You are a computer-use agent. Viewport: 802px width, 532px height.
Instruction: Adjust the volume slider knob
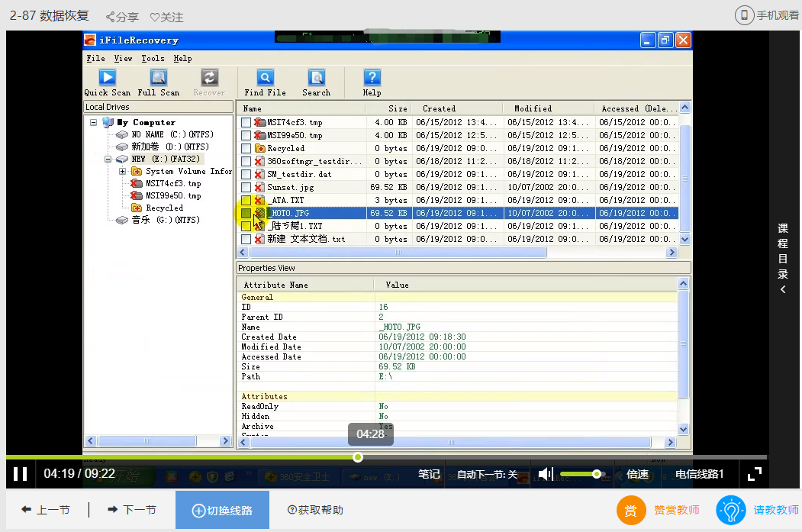pyautogui.click(x=597, y=474)
